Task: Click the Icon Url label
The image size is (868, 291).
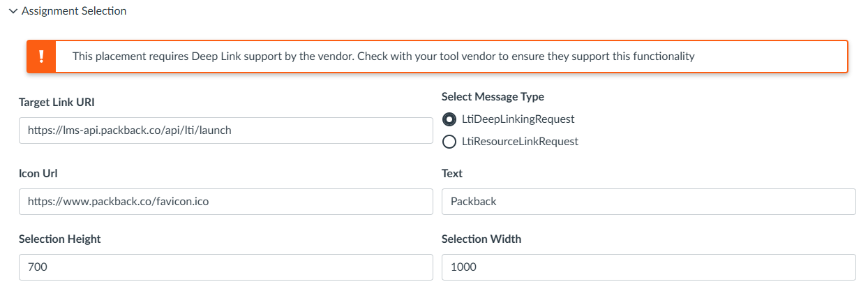Action: click(x=39, y=174)
